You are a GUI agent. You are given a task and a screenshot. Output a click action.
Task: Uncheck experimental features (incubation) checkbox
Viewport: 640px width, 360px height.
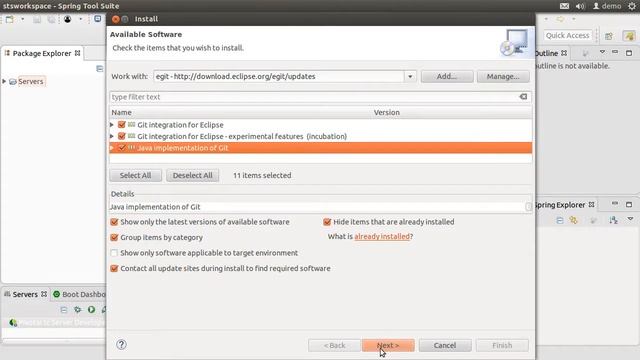click(122, 136)
